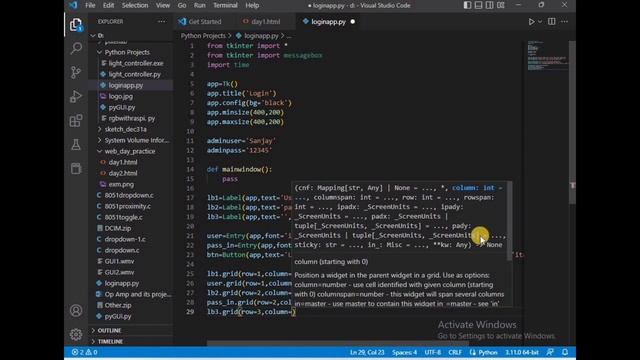Screen dimensions: 640x360
Task: Click Ln 29, Col 23 status item
Action: click(x=367, y=352)
